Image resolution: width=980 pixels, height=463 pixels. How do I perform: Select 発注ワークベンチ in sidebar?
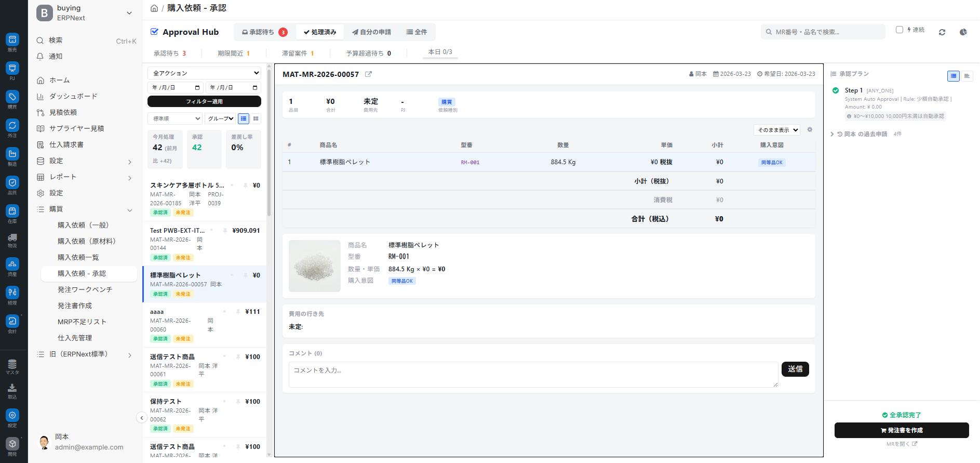[85, 289]
